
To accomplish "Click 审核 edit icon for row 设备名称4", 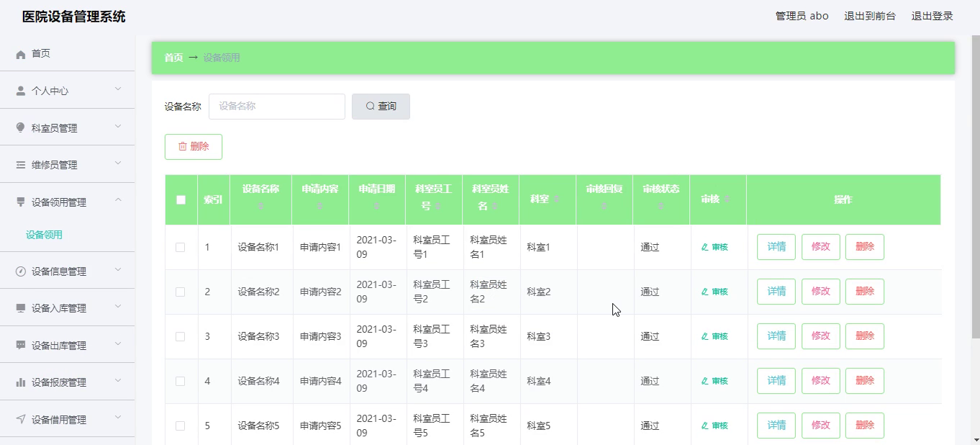I will (705, 382).
